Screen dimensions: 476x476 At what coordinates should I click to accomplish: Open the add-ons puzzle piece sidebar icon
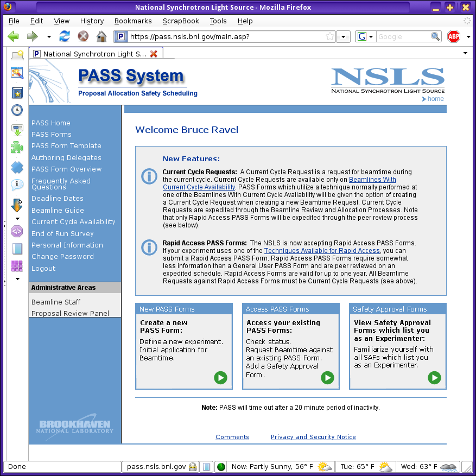(x=17, y=148)
